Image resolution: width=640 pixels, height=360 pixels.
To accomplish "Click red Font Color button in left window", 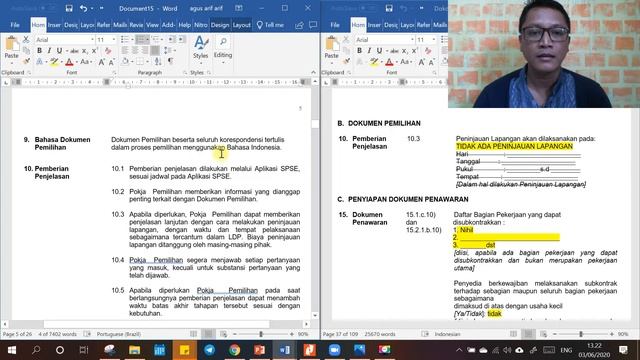I will [x=69, y=62].
